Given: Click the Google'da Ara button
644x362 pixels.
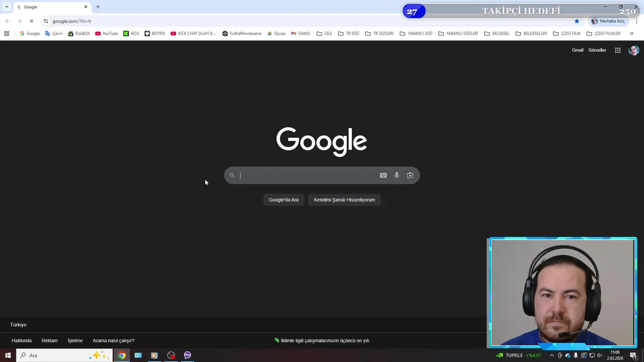Looking at the screenshot, I should pos(284,200).
